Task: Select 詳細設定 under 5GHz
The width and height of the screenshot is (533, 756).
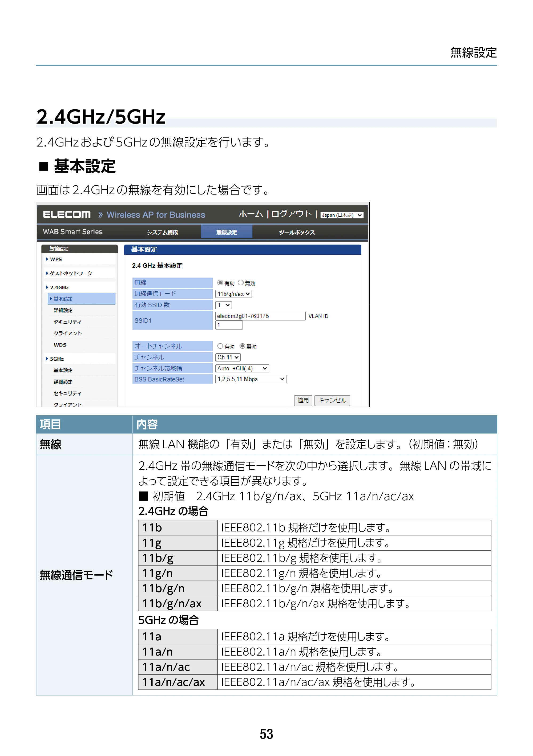Action: click(x=63, y=382)
